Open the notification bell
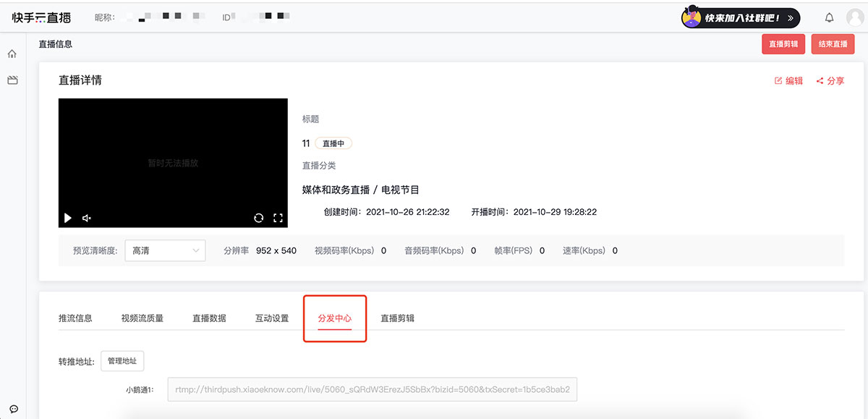Image resolution: width=868 pixels, height=419 pixels. click(829, 17)
